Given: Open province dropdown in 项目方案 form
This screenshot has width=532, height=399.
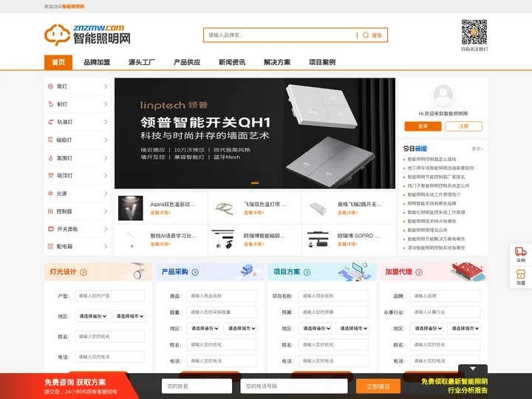Looking at the screenshot, I should pos(316,328).
